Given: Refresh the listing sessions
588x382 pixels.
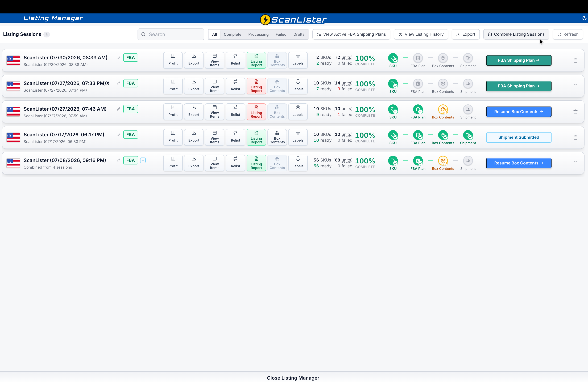Looking at the screenshot, I should (x=568, y=34).
